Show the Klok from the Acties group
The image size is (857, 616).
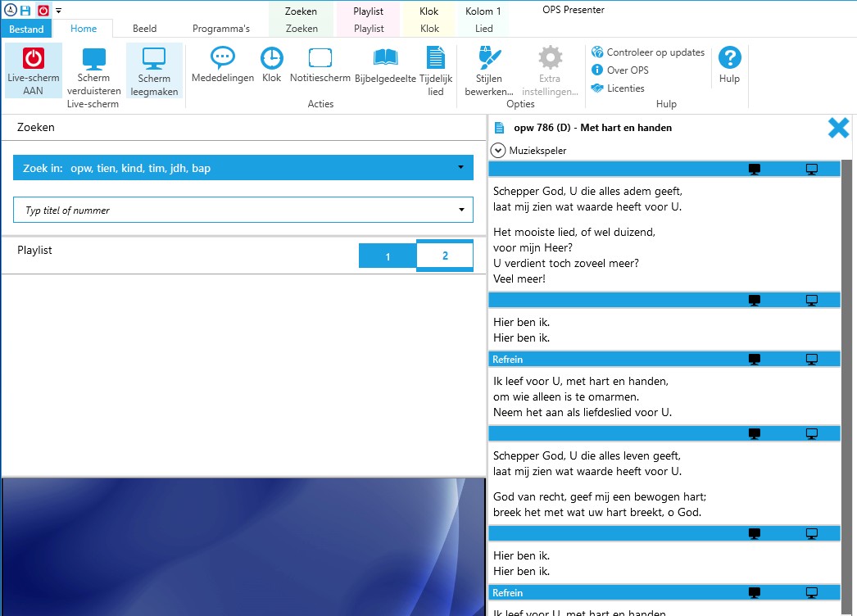(x=272, y=65)
